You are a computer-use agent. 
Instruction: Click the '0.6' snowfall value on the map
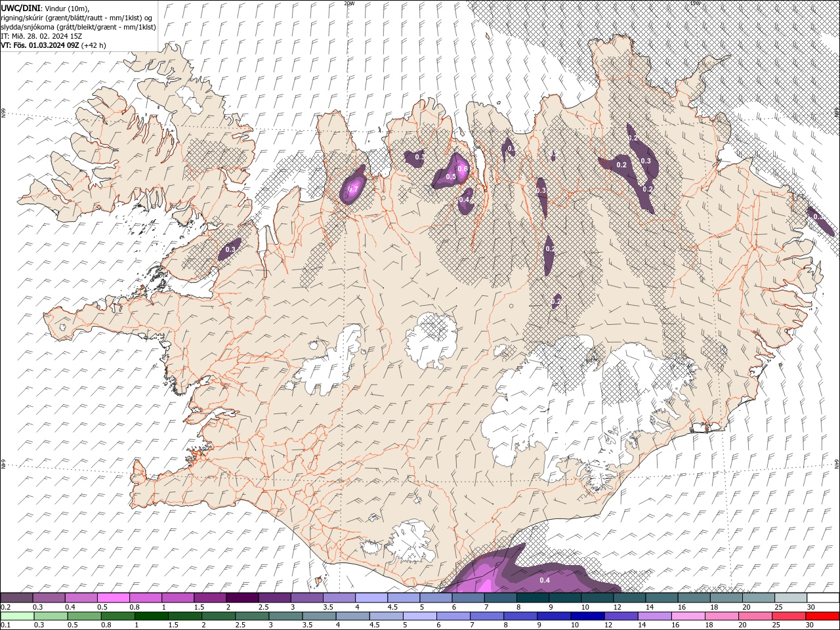[x=462, y=169]
